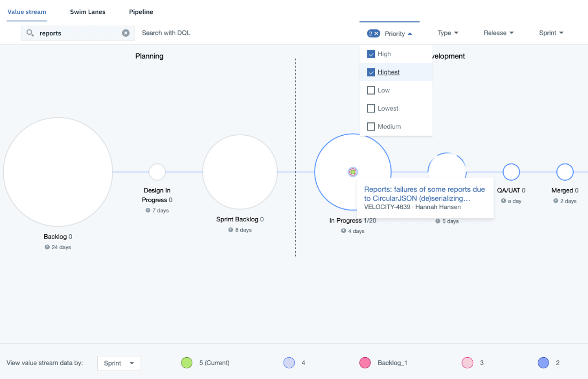
Task: Switch to the Swim Lanes tab
Action: point(88,11)
